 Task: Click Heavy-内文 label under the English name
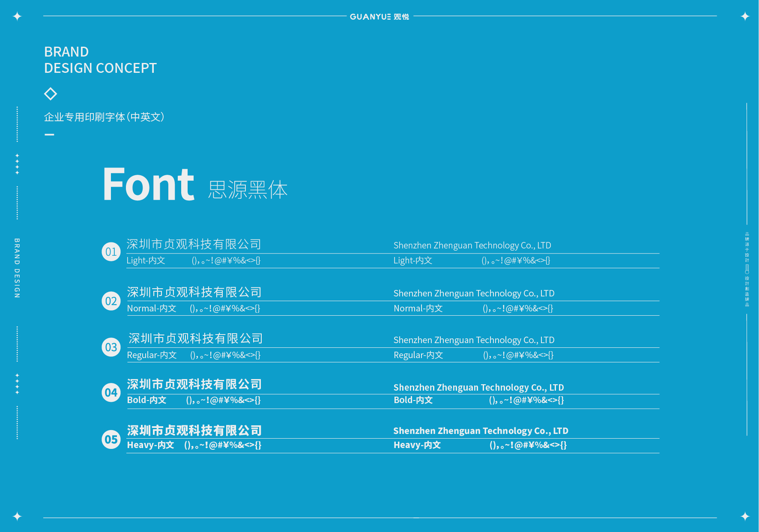click(417, 445)
